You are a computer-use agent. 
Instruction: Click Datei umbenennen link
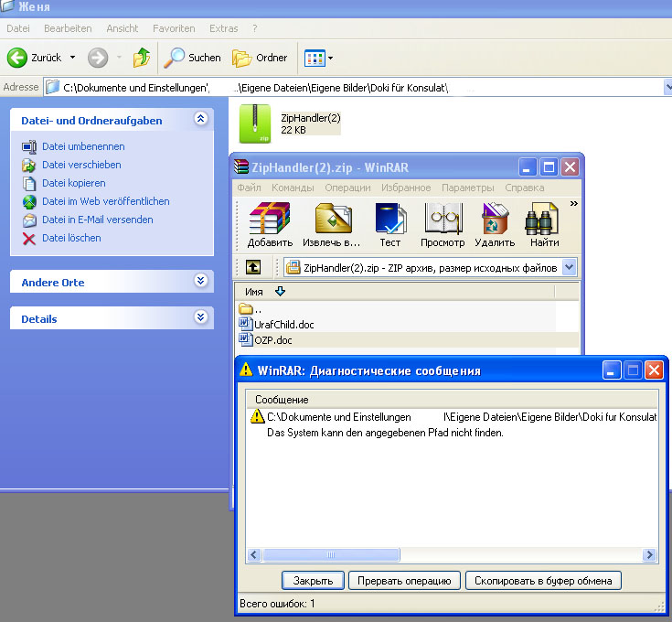pyautogui.click(x=83, y=146)
